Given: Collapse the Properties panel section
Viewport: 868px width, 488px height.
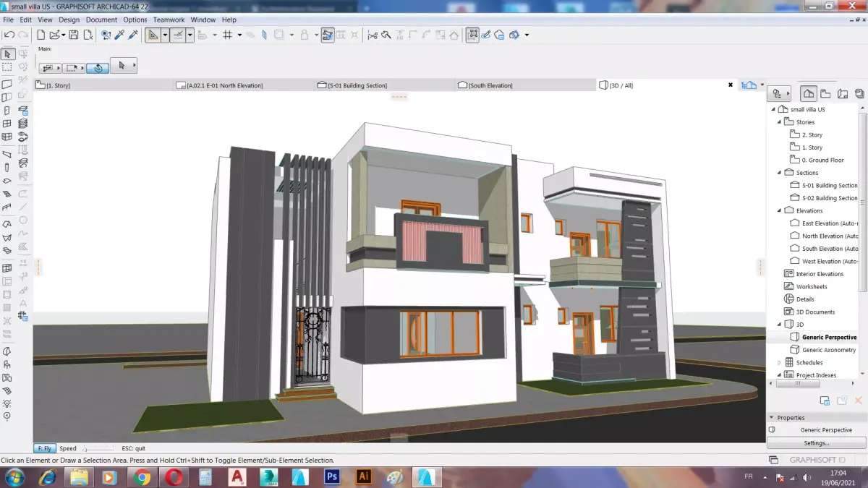Looking at the screenshot, I should point(772,417).
